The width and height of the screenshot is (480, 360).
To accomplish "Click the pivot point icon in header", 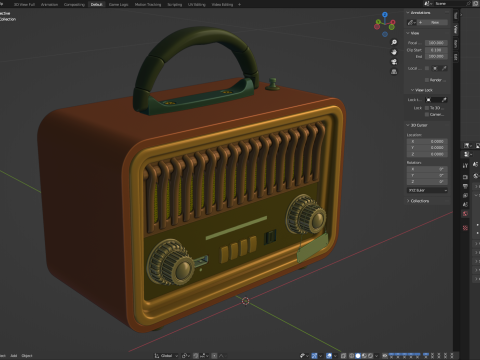I will (184, 356).
